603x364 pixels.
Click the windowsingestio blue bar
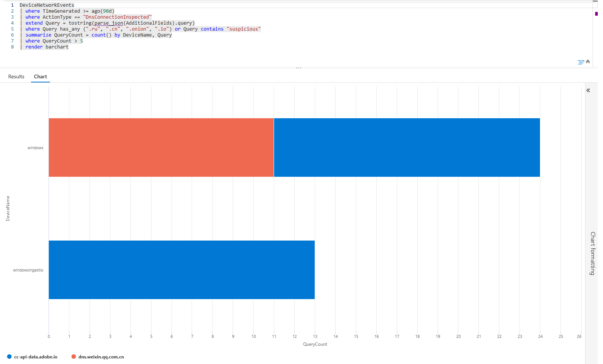[182, 270]
